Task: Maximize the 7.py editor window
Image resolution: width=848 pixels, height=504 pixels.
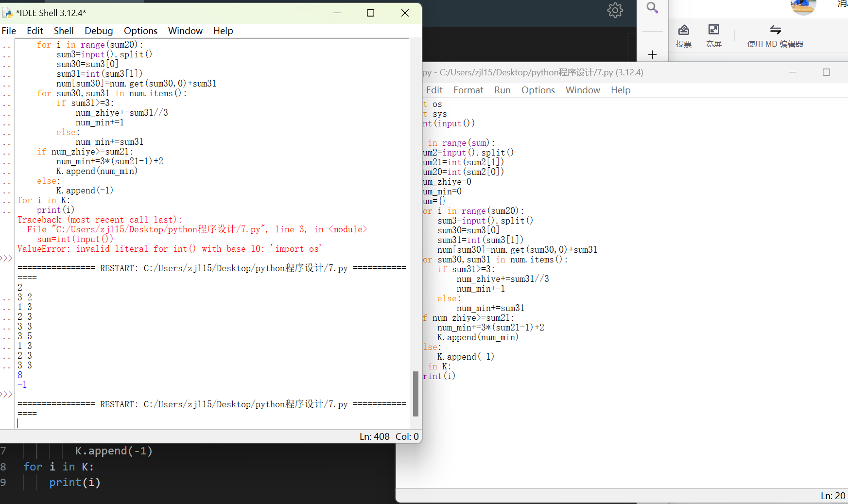Action: [826, 72]
